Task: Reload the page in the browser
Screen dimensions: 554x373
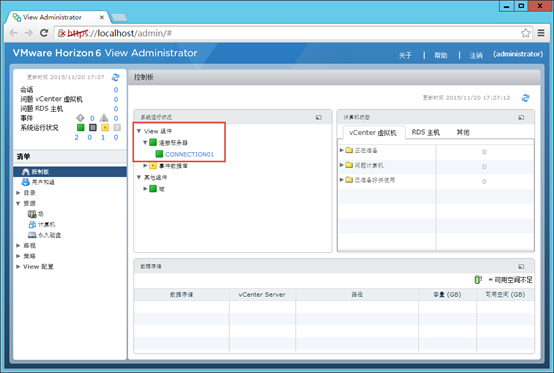Action: (x=44, y=33)
